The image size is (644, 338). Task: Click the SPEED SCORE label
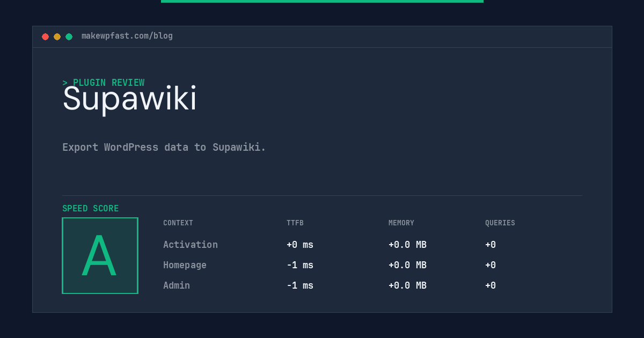[91, 209]
